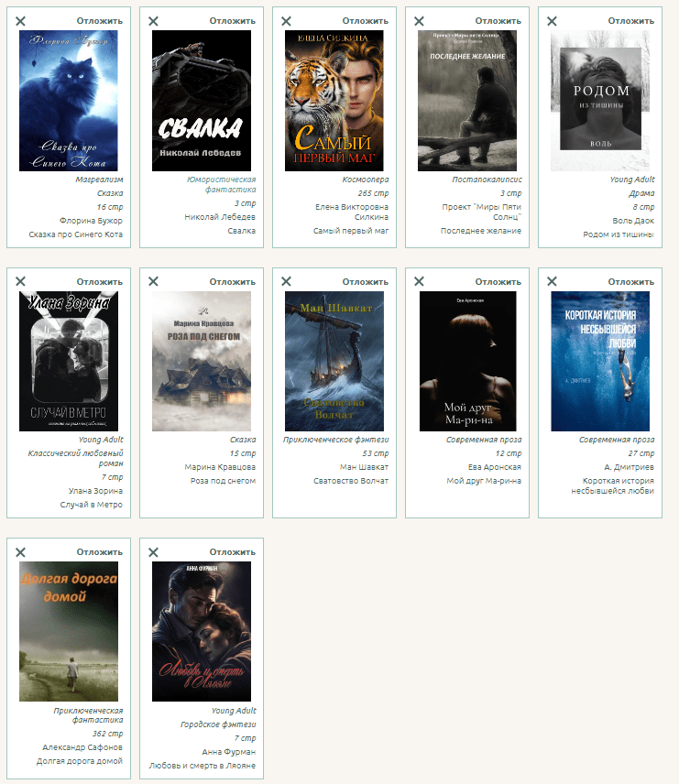Screen dimensions: 679x784
Task: Dismiss the 'Свалка' book card with X icon
Action: pyautogui.click(x=154, y=21)
